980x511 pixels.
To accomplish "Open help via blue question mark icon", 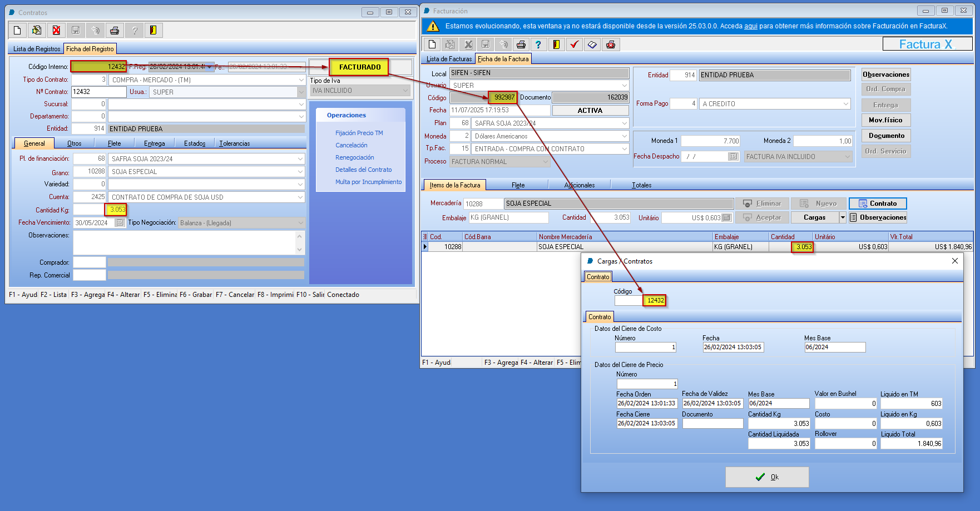I will (x=538, y=44).
